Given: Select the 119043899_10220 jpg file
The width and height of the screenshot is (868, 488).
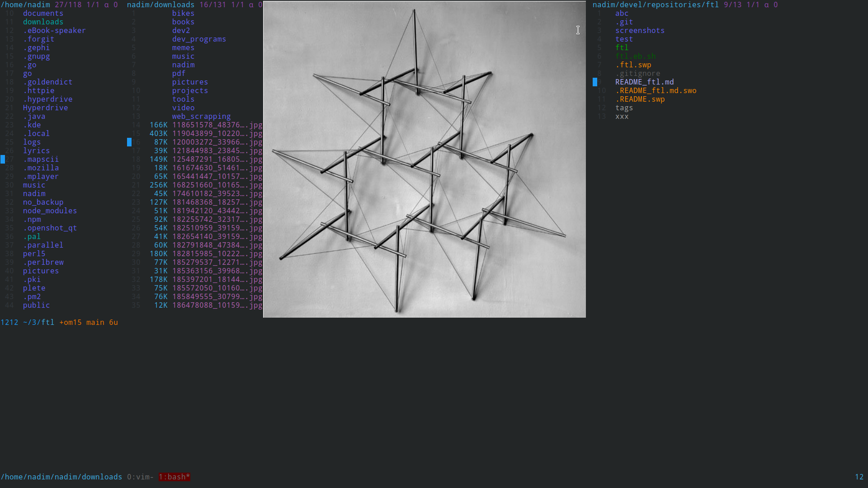Looking at the screenshot, I should coord(217,133).
